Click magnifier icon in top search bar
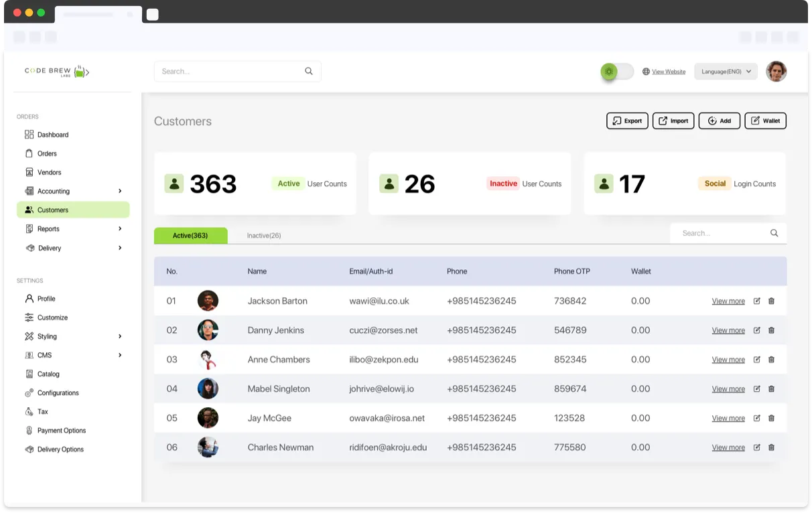 tap(309, 71)
